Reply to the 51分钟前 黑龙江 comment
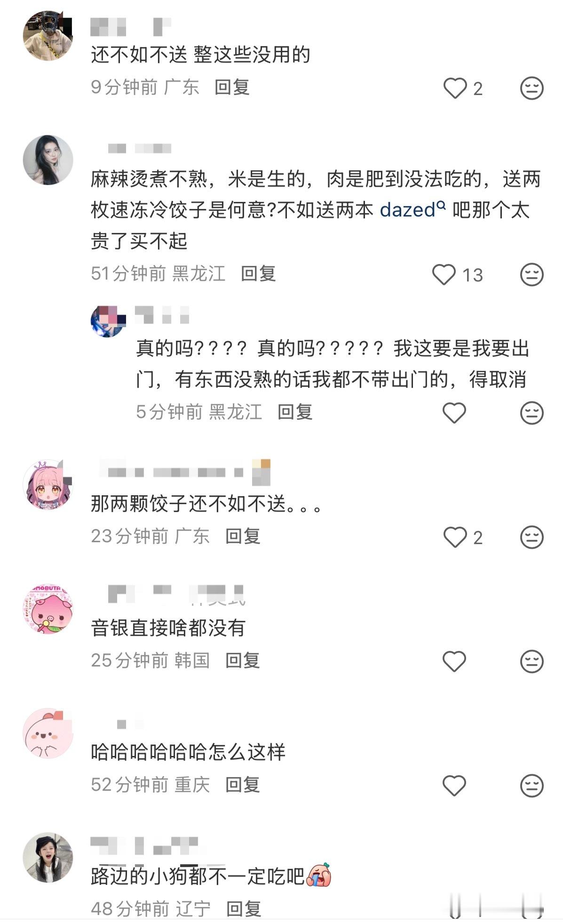The image size is (563, 924). (x=258, y=273)
